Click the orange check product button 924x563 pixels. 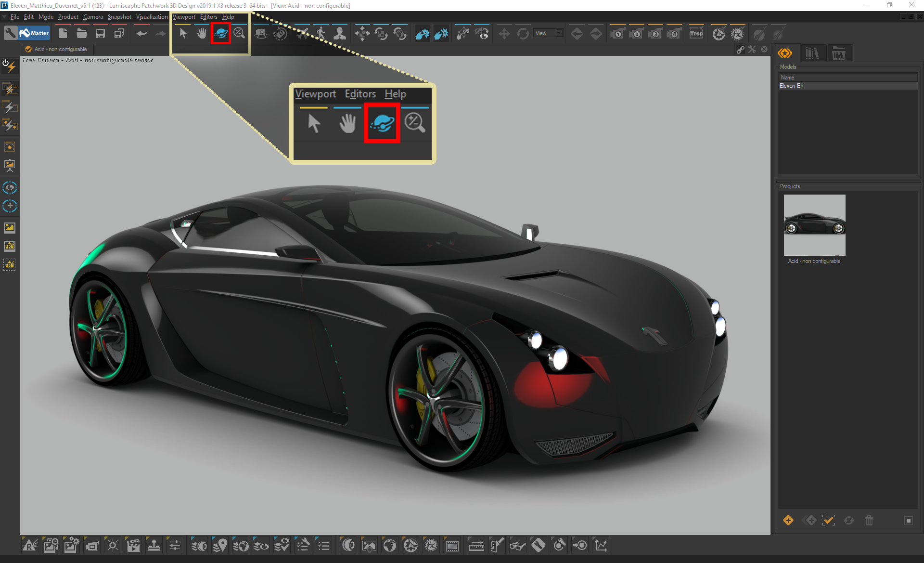(829, 520)
